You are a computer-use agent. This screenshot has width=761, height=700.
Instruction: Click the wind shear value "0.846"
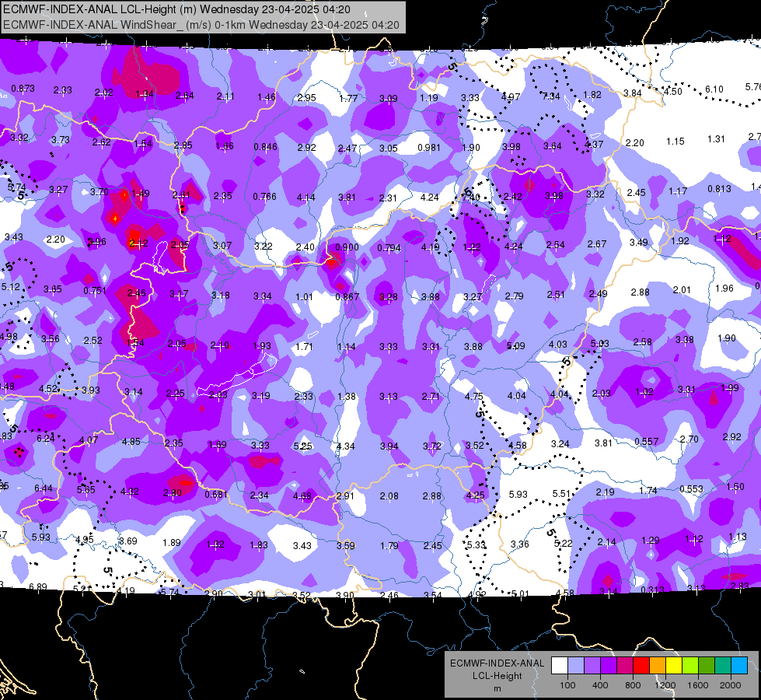point(266,147)
